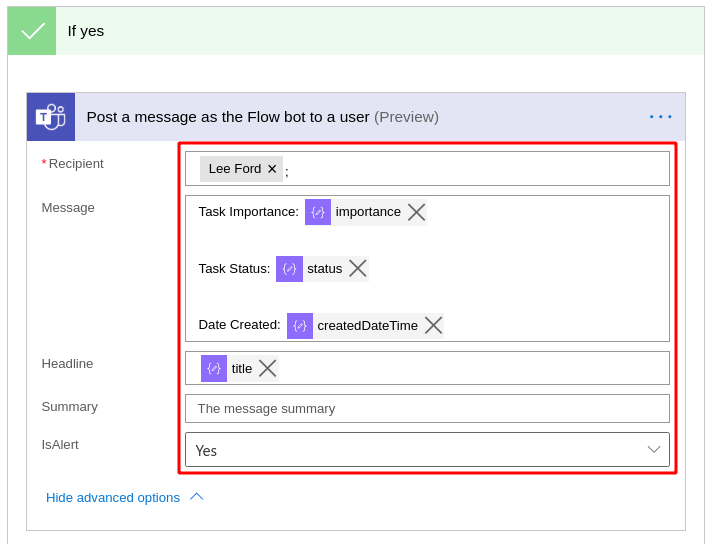Click the createdDateTime token label
The image size is (714, 544).
click(x=367, y=326)
